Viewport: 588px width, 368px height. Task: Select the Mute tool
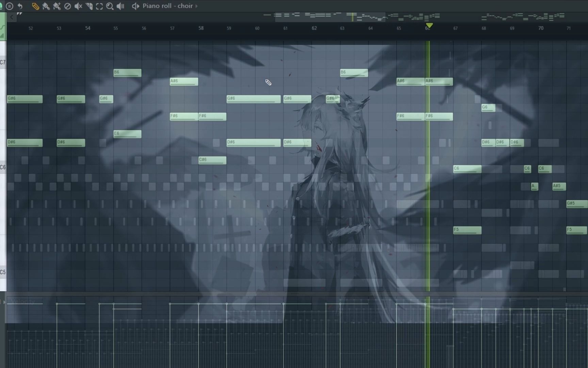point(78,6)
